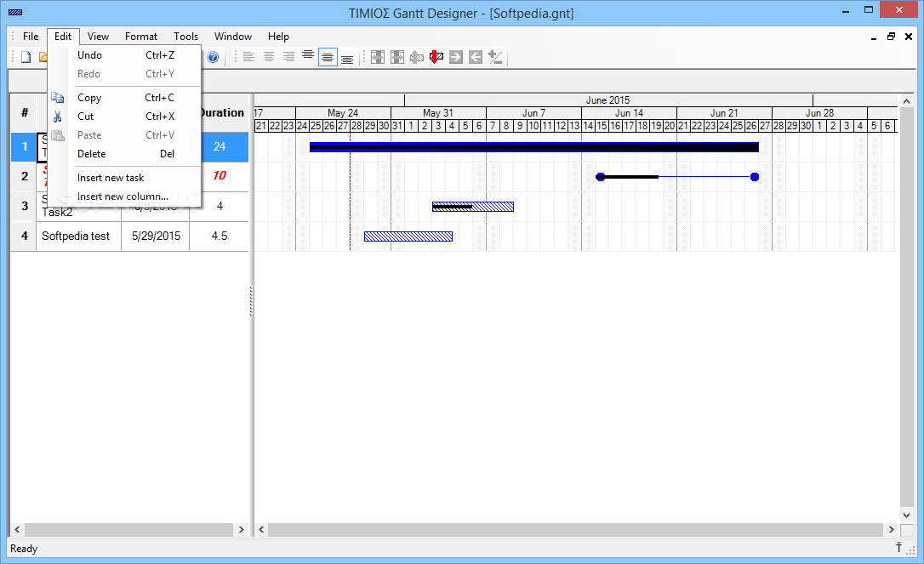Apply center horizontal alignment icon

tap(269, 57)
